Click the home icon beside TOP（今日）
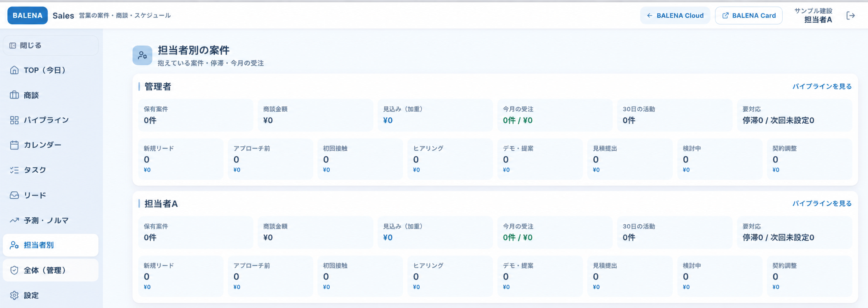Viewport: 868px width, 308px height. pyautogui.click(x=14, y=70)
